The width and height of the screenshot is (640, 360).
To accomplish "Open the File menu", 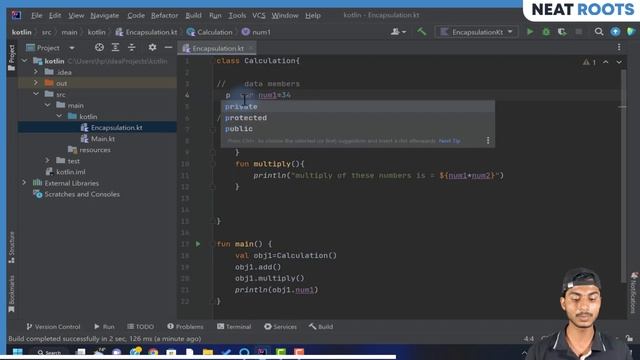I will [x=36, y=16].
